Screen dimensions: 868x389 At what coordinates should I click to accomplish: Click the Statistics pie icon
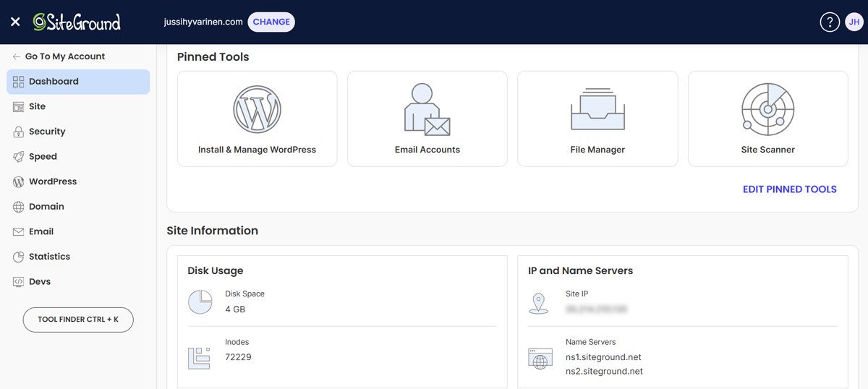[x=19, y=257]
